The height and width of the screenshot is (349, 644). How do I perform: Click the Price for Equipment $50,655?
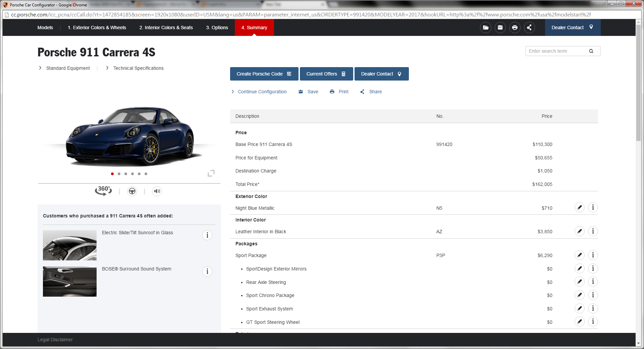tap(543, 158)
